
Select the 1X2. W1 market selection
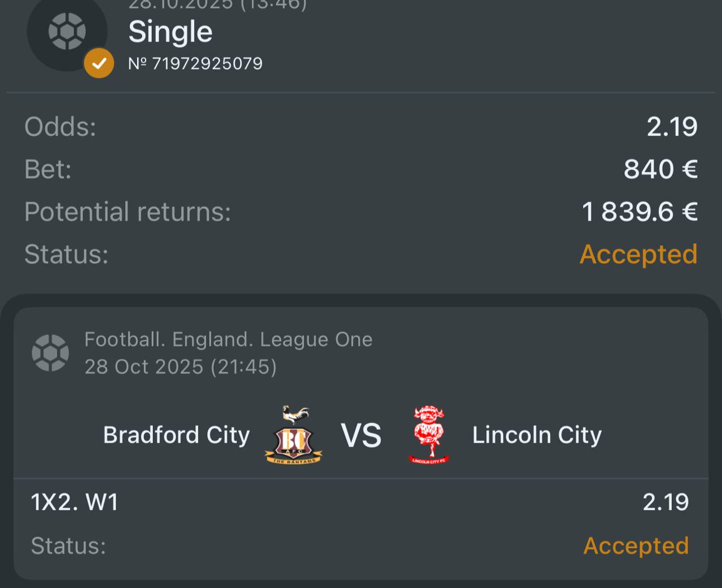click(x=74, y=502)
